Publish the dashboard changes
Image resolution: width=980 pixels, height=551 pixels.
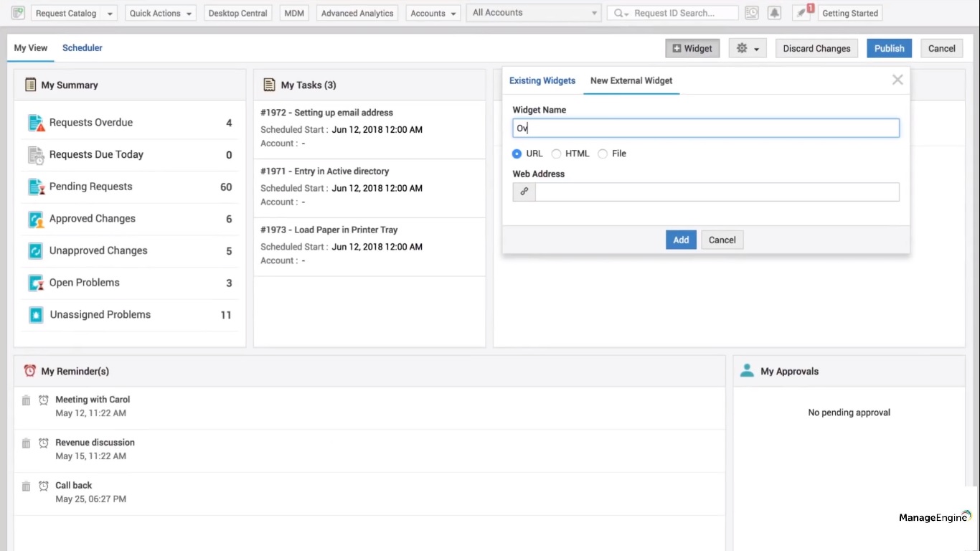click(x=889, y=48)
